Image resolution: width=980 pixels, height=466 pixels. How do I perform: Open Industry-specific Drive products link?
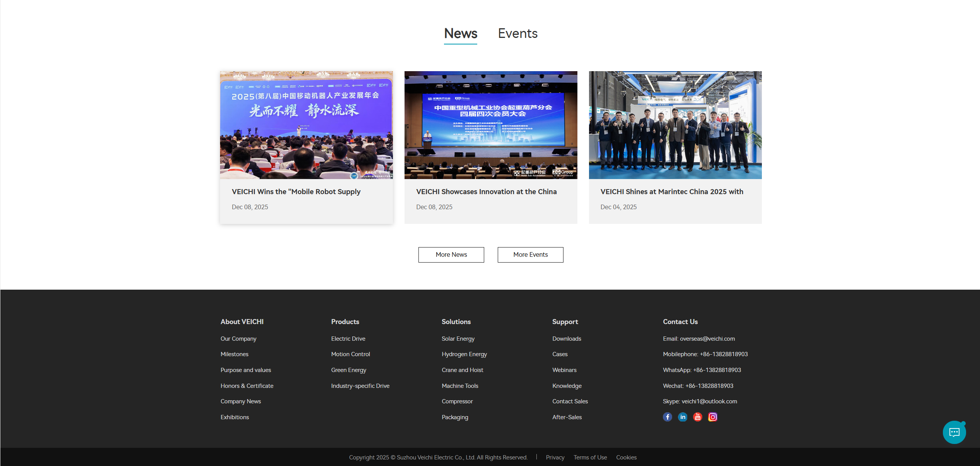coord(360,386)
